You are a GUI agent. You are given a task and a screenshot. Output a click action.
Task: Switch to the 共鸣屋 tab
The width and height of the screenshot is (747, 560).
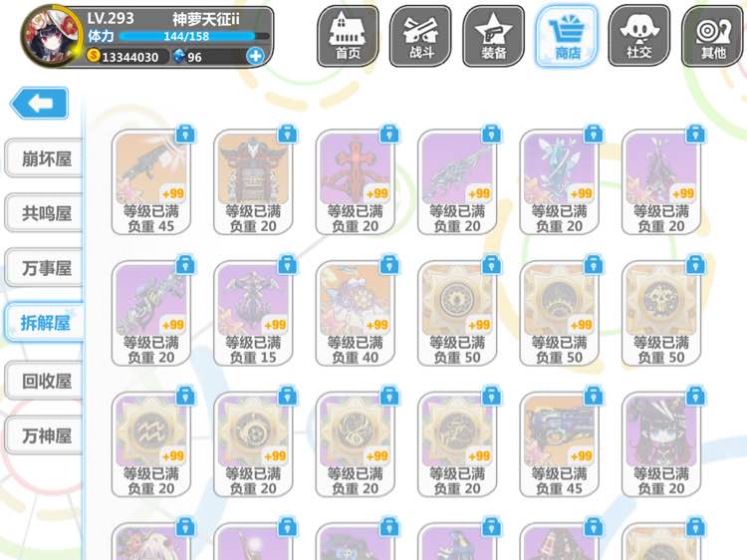click(44, 212)
